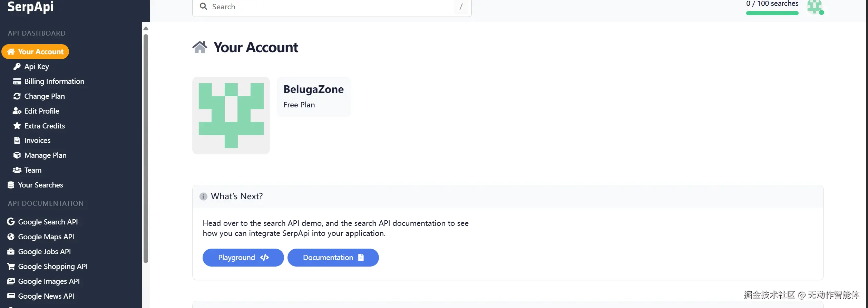
Task: Click the slash shortcut badge in search box
Action: click(x=461, y=7)
